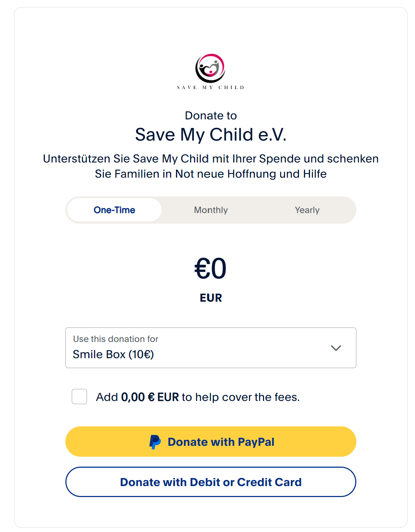Click the German 'Unterstützen Sie' description text
Viewport: 415px width, 532px height.
tap(211, 166)
